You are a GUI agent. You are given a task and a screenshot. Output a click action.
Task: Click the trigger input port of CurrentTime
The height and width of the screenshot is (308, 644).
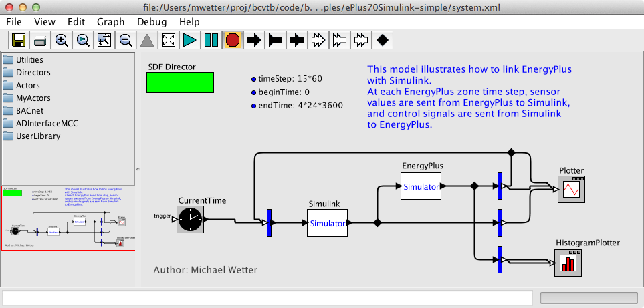pyautogui.click(x=174, y=219)
